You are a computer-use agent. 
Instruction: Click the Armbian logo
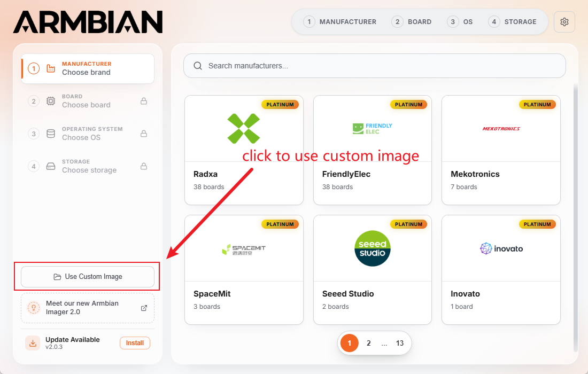click(x=88, y=22)
